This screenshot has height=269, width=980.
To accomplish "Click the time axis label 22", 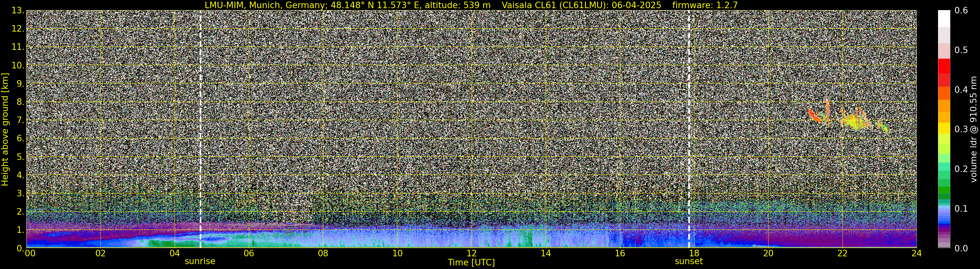I will pyautogui.click(x=842, y=253).
